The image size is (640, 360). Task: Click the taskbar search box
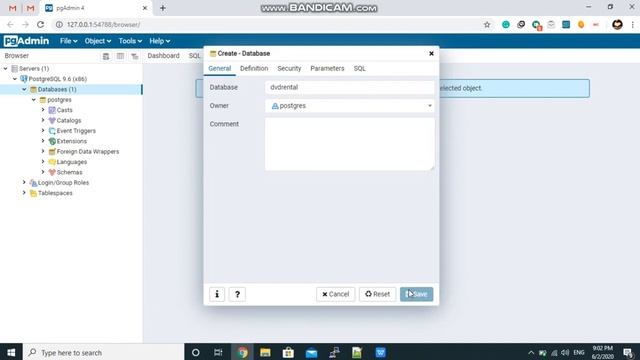(x=104, y=352)
